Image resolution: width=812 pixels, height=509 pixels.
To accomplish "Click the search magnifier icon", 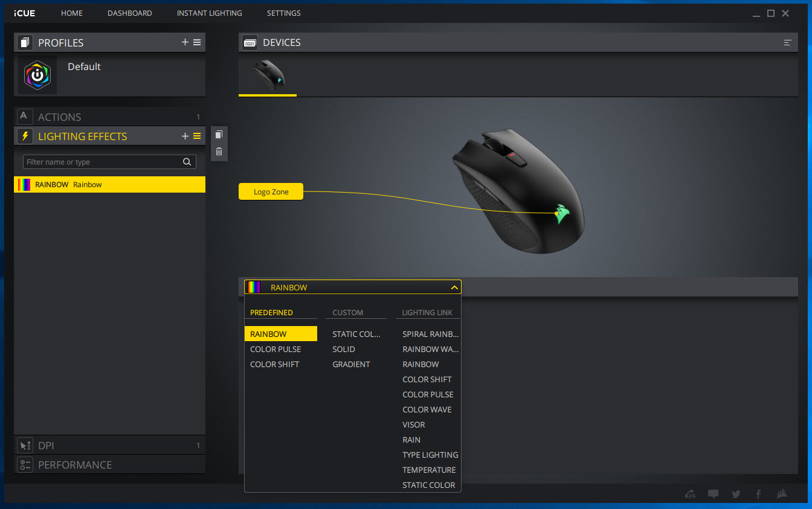I will click(187, 162).
